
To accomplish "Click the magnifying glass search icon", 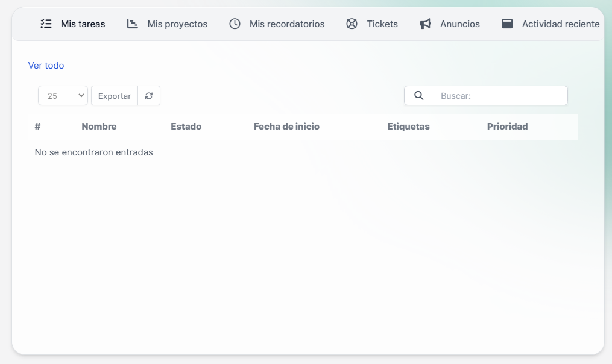I will tap(418, 95).
